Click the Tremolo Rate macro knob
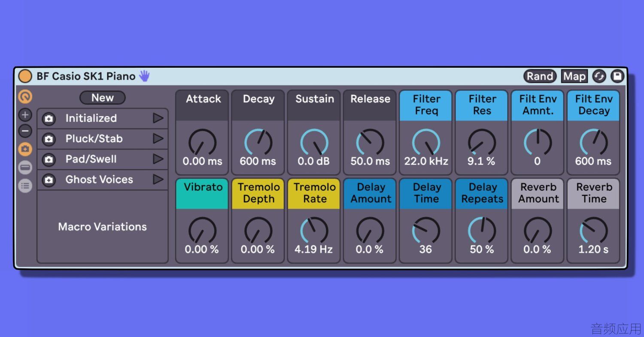The height and width of the screenshot is (337, 644). [x=314, y=231]
